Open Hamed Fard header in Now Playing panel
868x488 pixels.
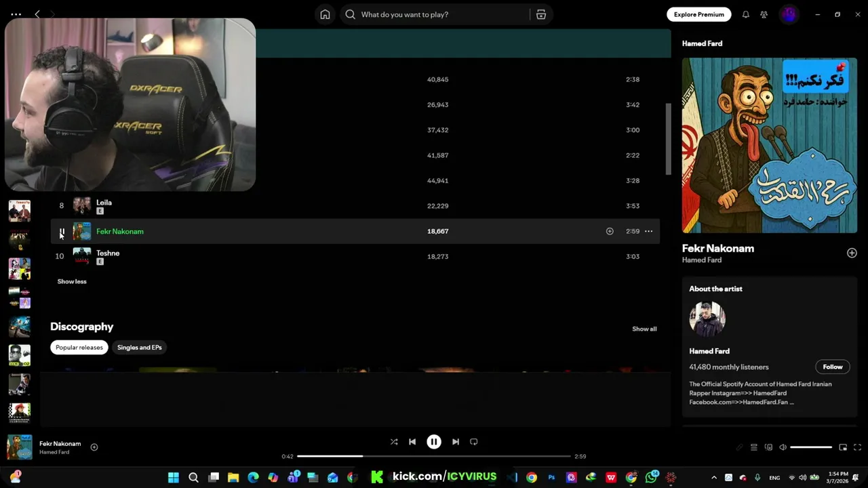(702, 43)
